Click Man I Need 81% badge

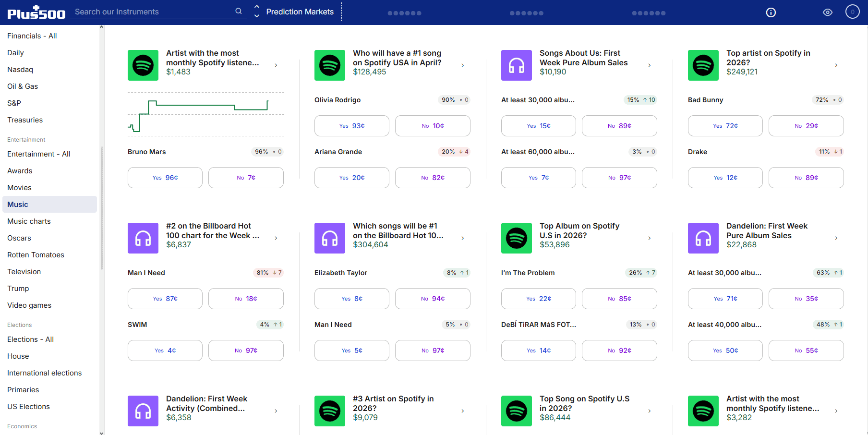[268, 273]
